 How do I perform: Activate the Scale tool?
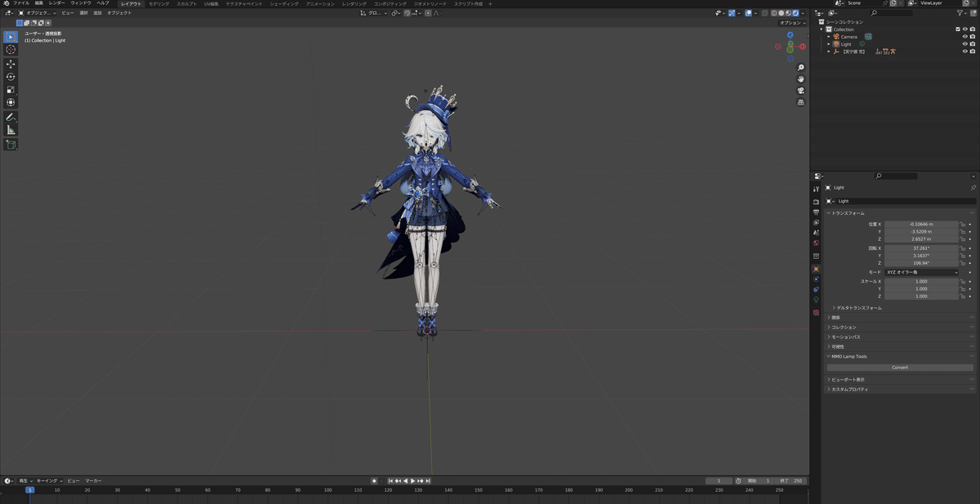(x=11, y=90)
